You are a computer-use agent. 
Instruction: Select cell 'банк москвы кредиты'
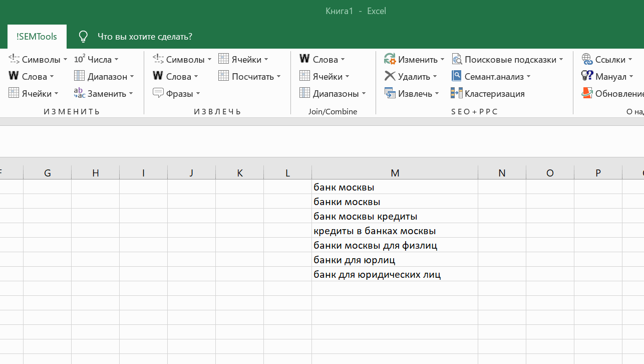click(395, 216)
